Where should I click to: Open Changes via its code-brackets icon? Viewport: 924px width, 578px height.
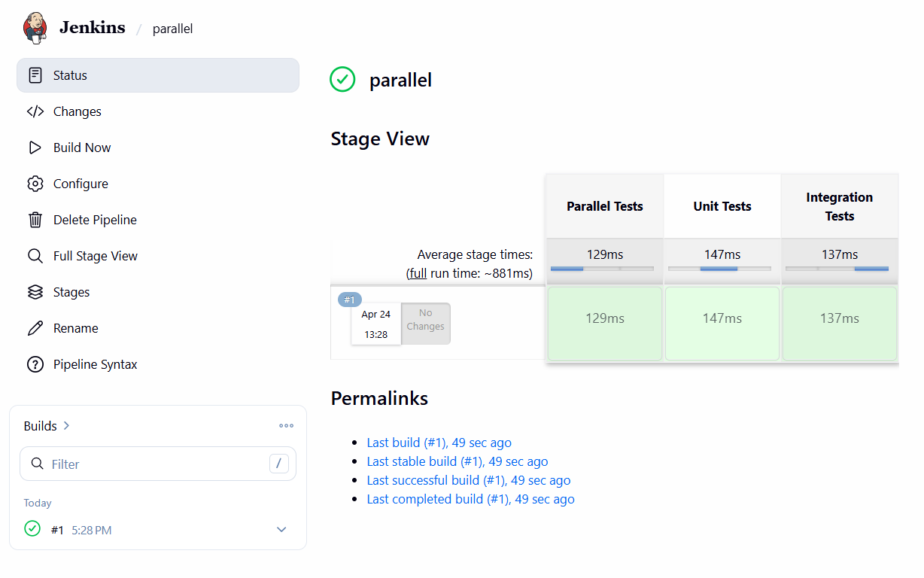[x=35, y=111]
